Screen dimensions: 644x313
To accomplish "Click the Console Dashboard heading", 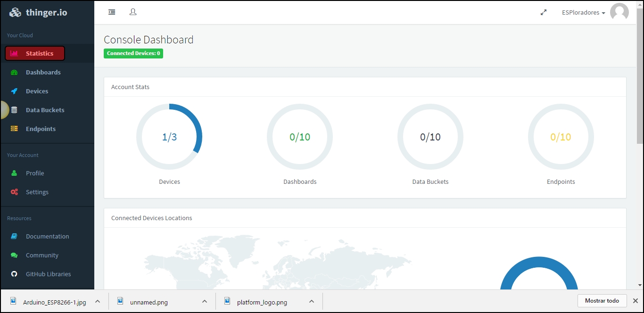I will 149,40.
